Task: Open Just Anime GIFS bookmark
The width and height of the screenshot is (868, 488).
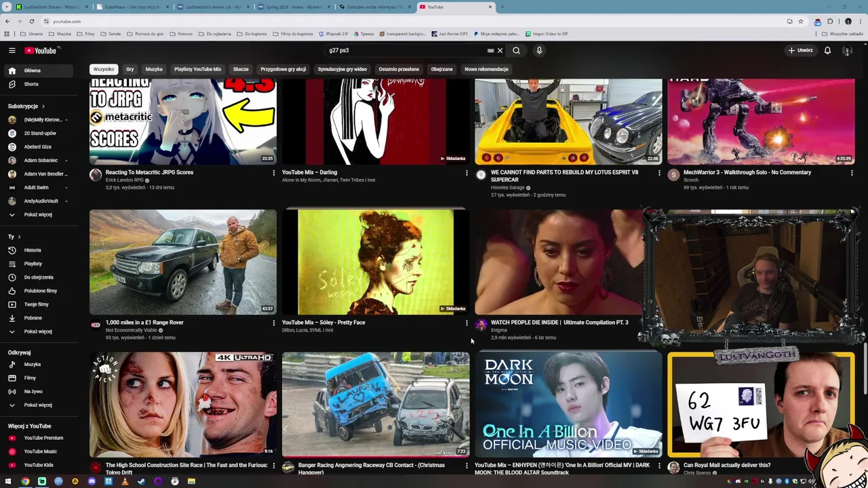Action: [450, 33]
